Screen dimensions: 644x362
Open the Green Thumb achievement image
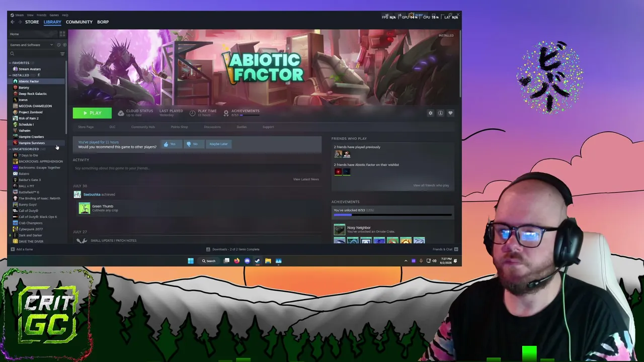coord(85,208)
